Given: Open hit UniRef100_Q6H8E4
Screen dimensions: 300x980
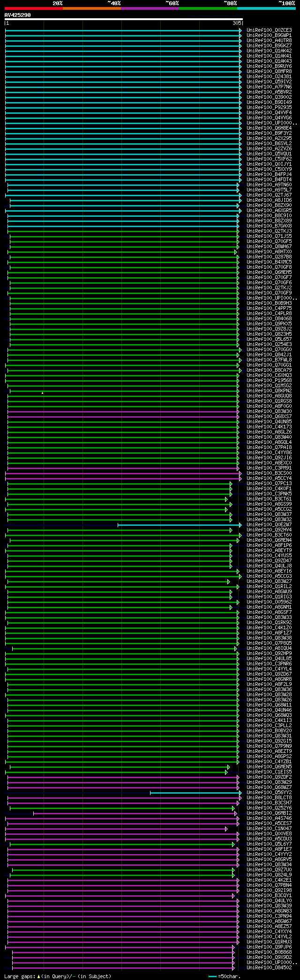Looking at the screenshot, I should pyautogui.click(x=269, y=128).
